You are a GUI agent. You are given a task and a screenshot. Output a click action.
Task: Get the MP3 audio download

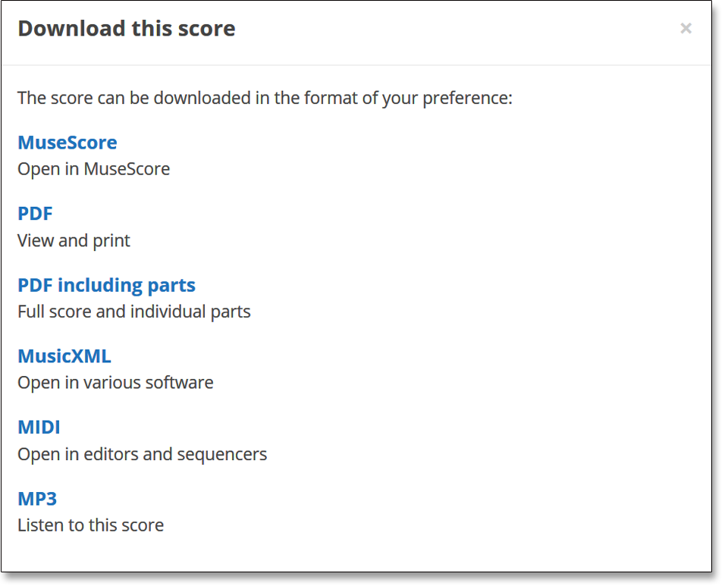(x=37, y=498)
